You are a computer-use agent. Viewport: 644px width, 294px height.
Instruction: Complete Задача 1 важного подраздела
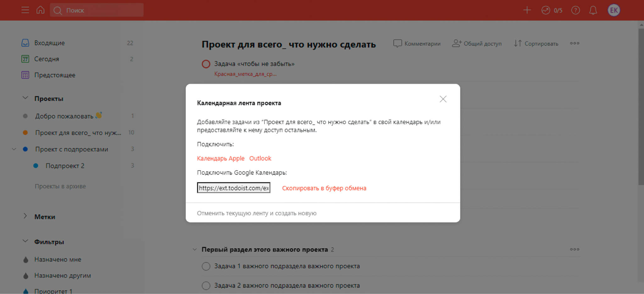(206, 266)
